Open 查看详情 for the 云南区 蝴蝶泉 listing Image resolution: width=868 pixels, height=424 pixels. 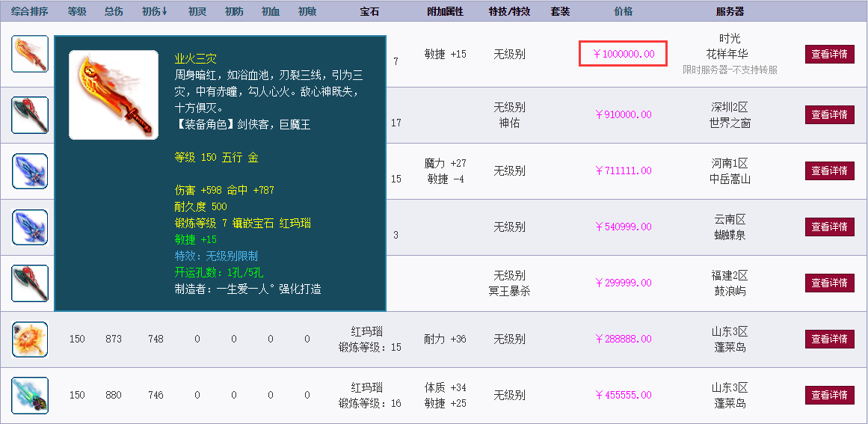click(x=830, y=227)
